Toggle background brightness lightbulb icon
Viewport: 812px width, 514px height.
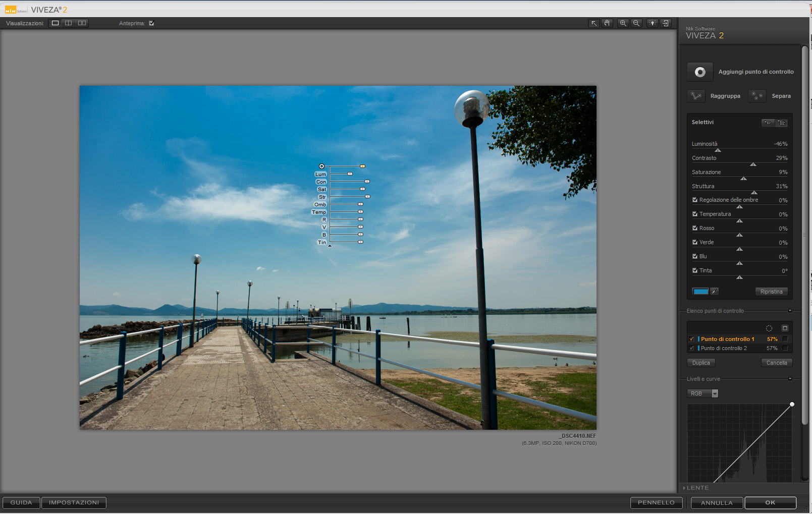tap(653, 23)
